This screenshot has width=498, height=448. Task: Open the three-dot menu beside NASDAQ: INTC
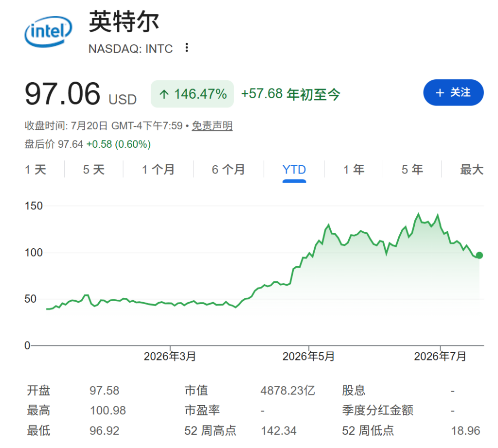point(187,48)
